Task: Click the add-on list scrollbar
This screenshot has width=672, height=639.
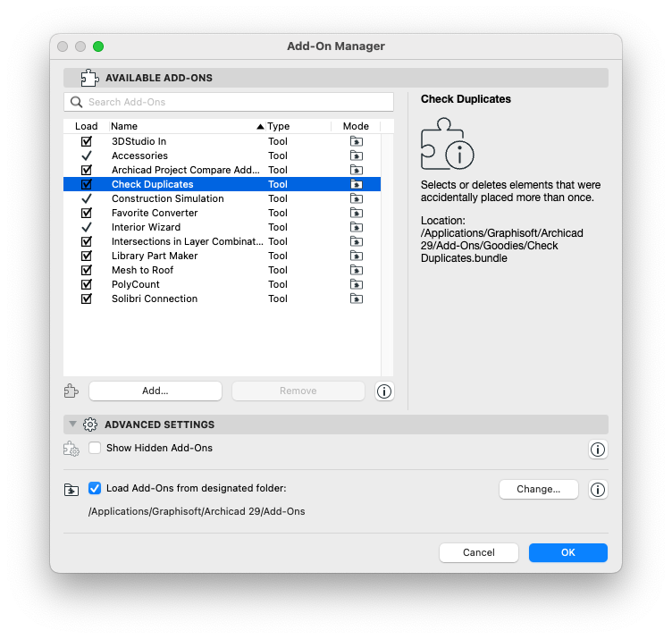Action: pyautogui.click(x=387, y=255)
